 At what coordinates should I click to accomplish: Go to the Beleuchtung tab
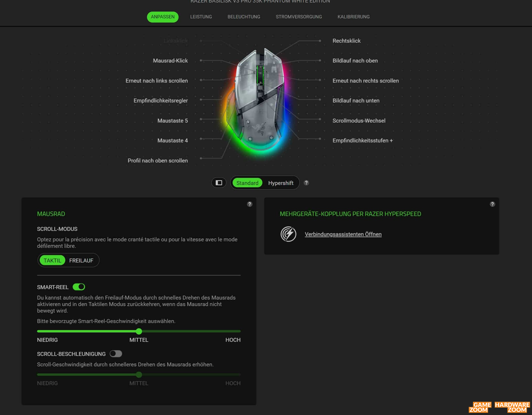(244, 17)
